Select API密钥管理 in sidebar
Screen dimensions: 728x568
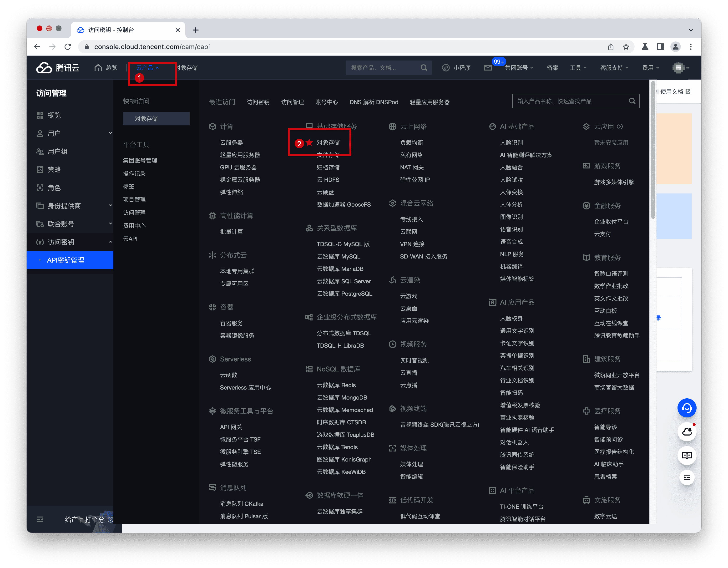pyautogui.click(x=65, y=260)
